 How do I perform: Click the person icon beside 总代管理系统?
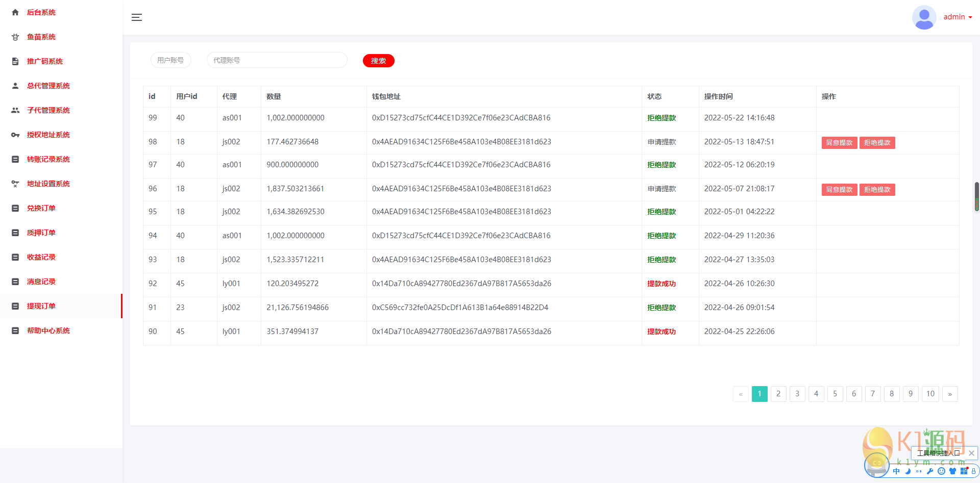(x=15, y=86)
